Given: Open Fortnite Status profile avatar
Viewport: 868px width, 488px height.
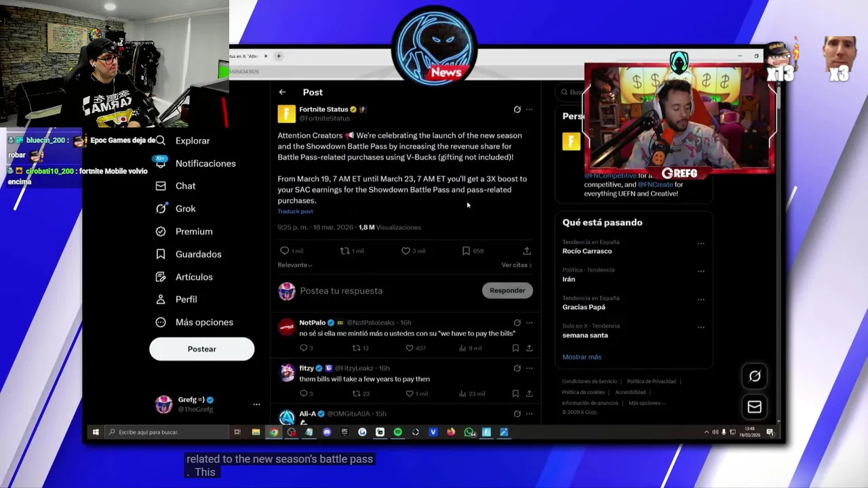Looking at the screenshot, I should [286, 114].
